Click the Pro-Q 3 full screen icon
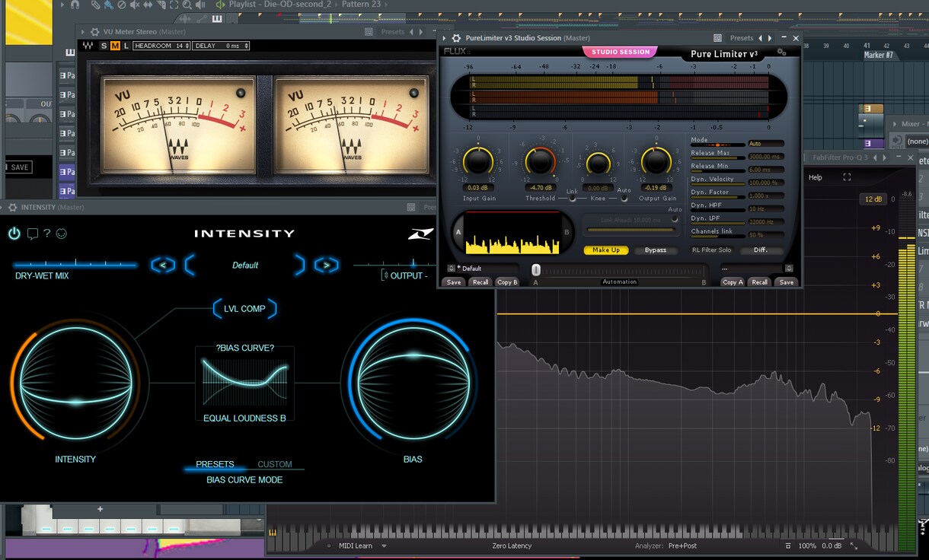Screen dimensions: 929x560 pos(847,177)
